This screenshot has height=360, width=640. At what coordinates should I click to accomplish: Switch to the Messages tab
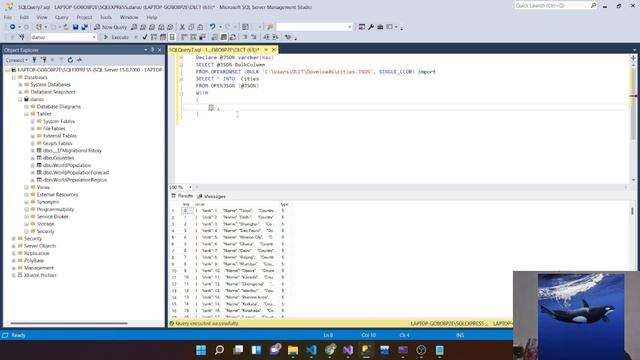pos(212,196)
